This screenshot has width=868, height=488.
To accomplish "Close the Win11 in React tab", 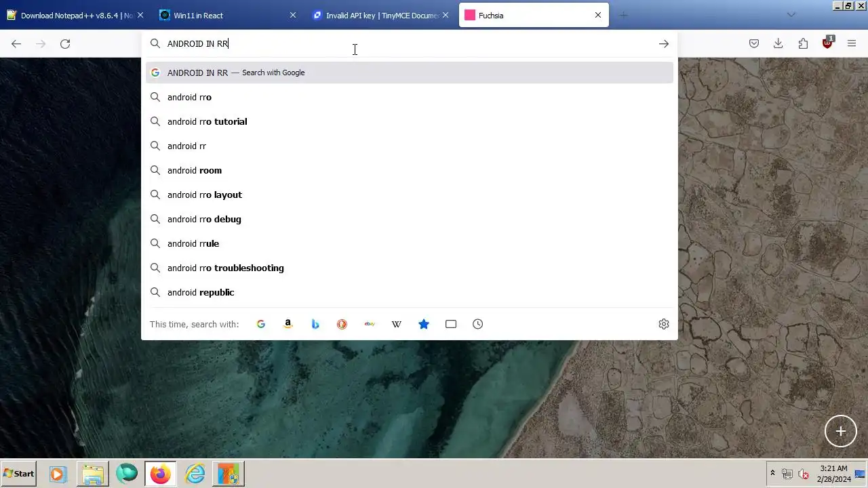I will pyautogui.click(x=293, y=15).
